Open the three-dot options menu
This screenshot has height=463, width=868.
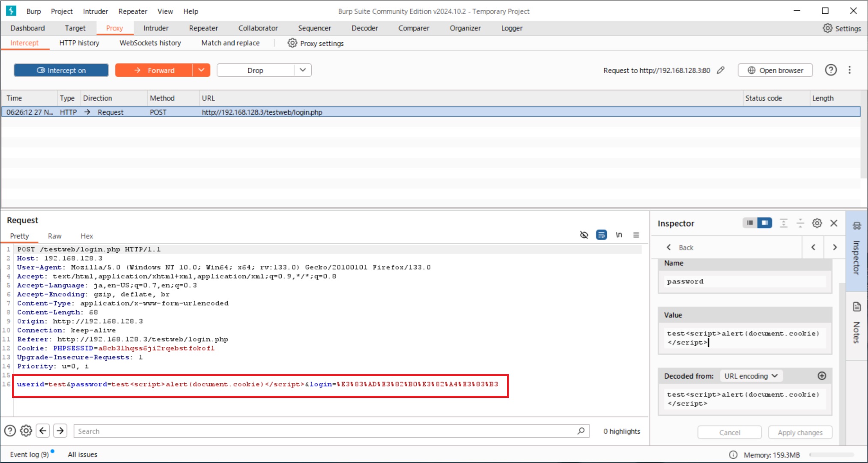850,70
